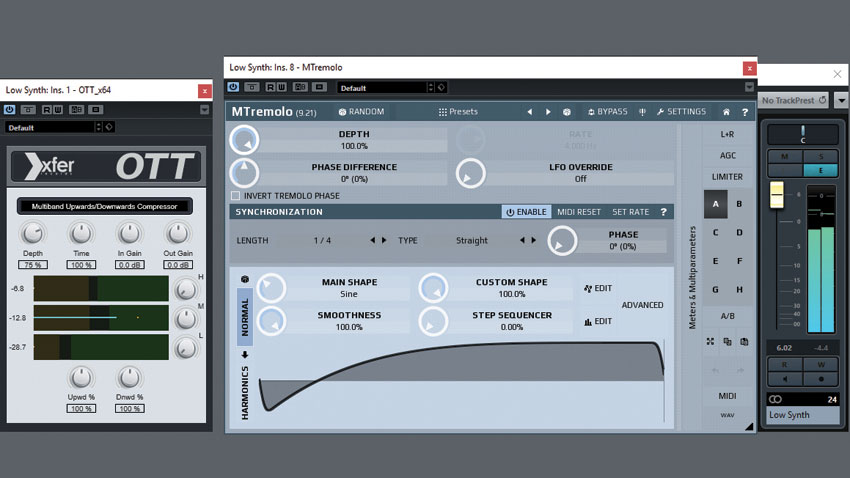
Task: Open No TrackPreset dropdown arrow
Action: [x=841, y=100]
